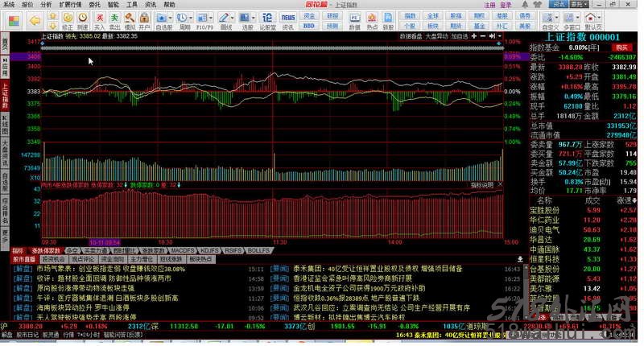
Task: Open the 自定义 custom page icon
Action: point(548,18)
